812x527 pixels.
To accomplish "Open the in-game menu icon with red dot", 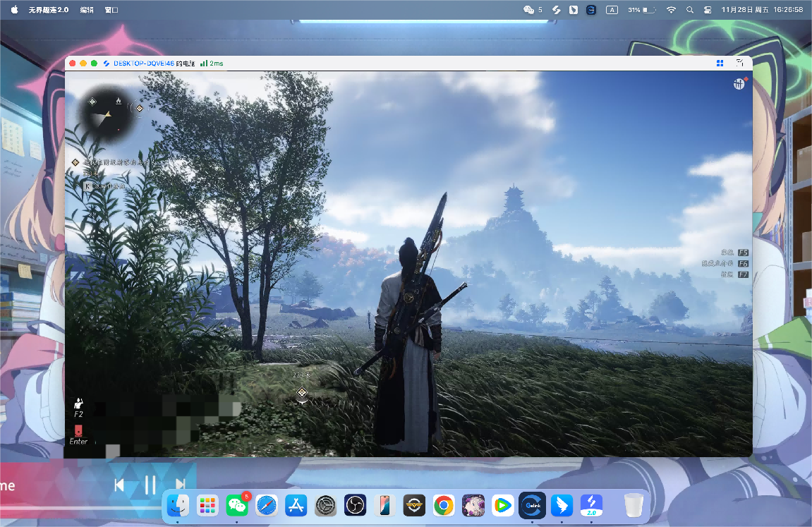I will pyautogui.click(x=738, y=84).
